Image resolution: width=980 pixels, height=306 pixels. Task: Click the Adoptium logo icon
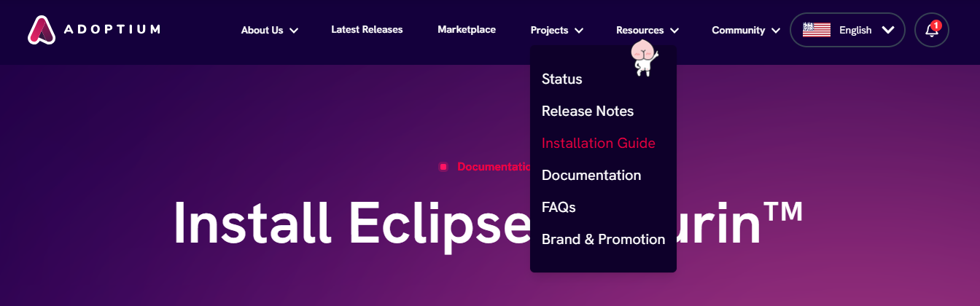[x=42, y=30]
